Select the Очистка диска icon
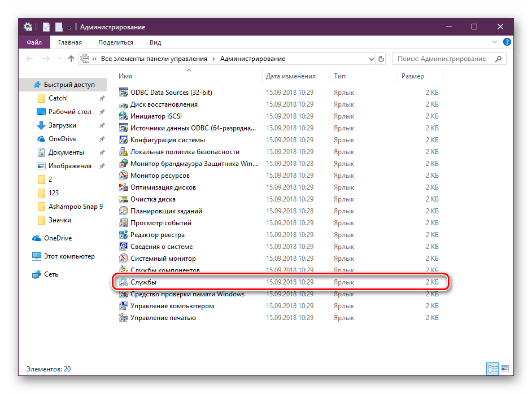 point(124,199)
